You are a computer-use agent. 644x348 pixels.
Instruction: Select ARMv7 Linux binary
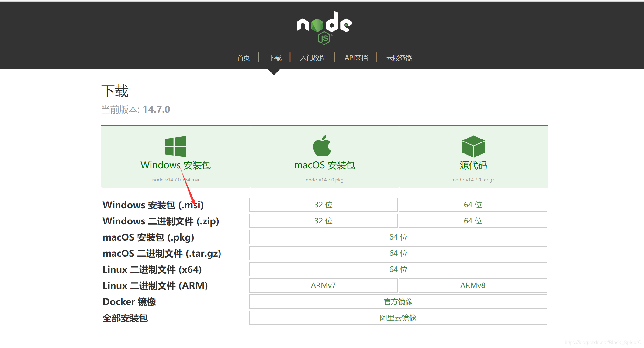(x=323, y=285)
